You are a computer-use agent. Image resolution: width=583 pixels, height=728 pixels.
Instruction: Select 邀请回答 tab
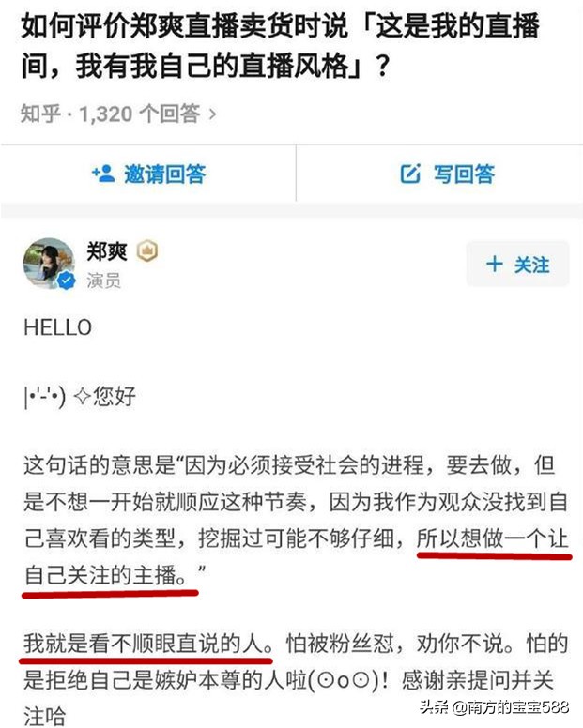point(148,174)
